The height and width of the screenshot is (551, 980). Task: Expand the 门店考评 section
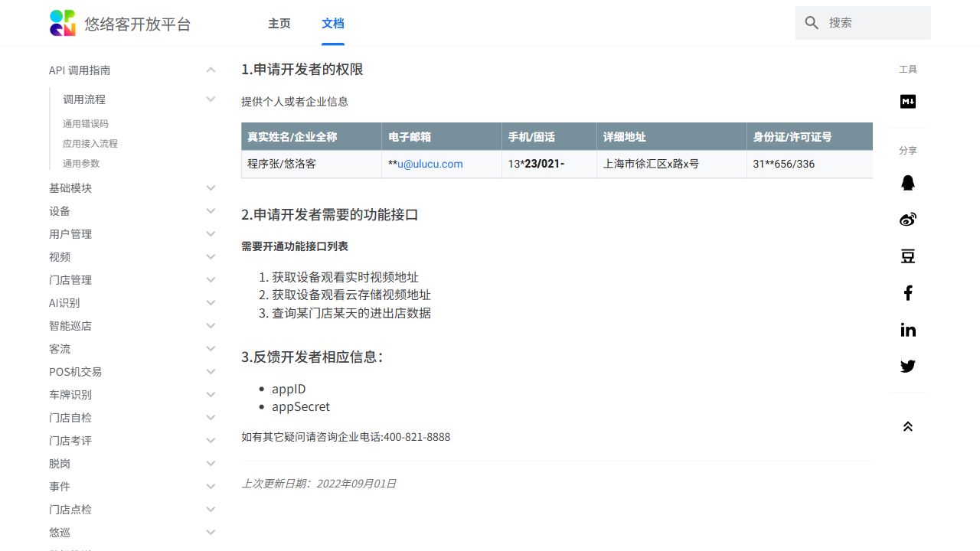(211, 441)
